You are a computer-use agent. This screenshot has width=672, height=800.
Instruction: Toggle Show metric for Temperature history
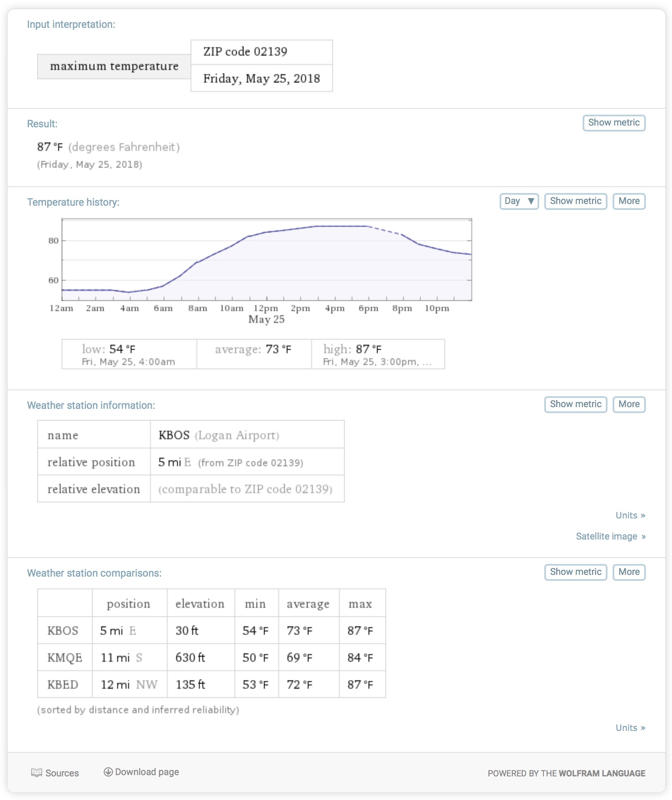[x=575, y=201]
